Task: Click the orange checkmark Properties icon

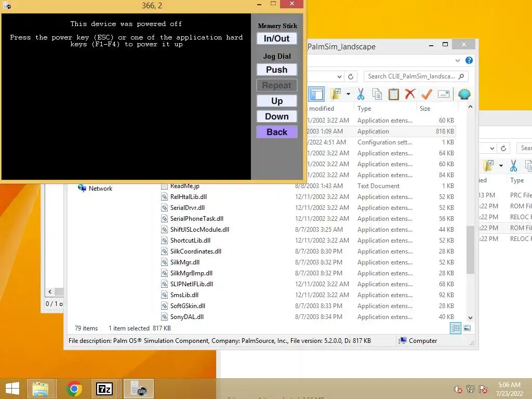Action: (x=427, y=94)
